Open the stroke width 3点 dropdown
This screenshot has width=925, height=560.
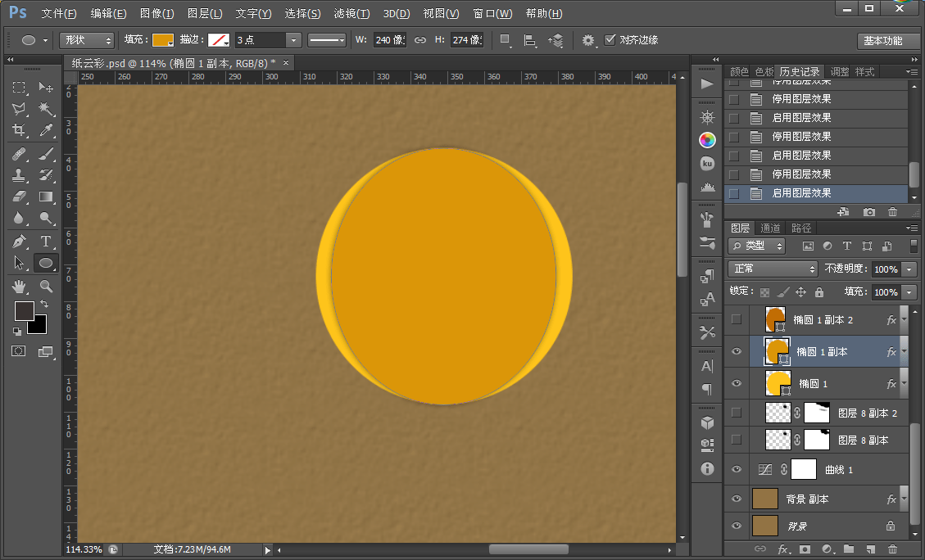click(x=293, y=40)
